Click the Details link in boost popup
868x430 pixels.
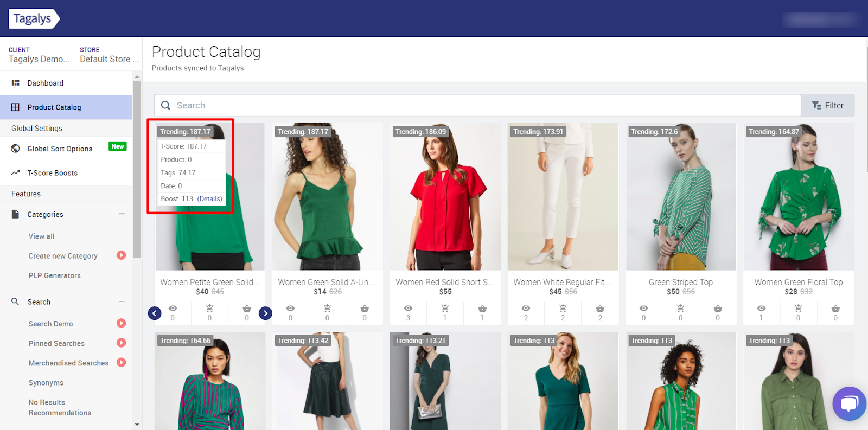(x=209, y=199)
